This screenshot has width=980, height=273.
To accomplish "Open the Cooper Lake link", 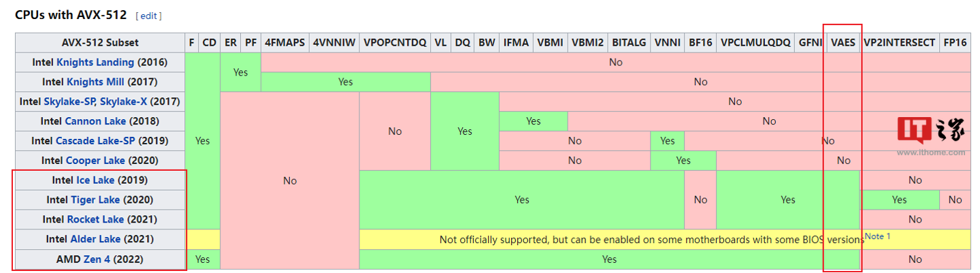I will tap(95, 161).
